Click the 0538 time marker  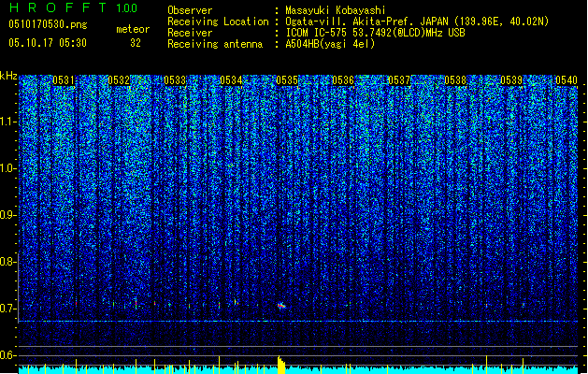point(455,80)
